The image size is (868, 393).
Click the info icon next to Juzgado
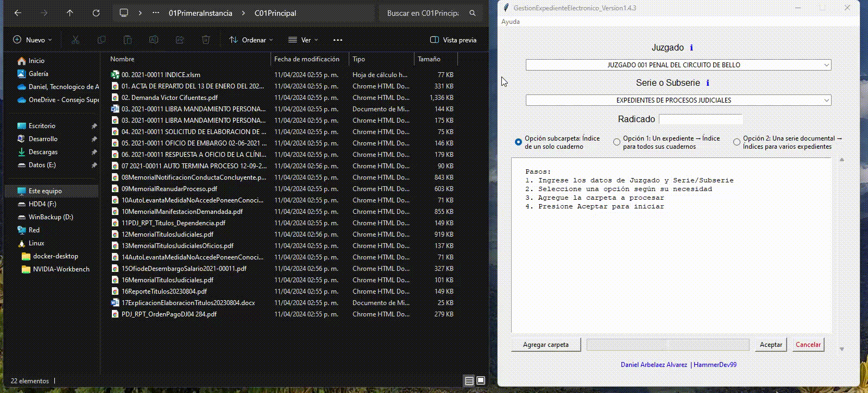coord(691,48)
